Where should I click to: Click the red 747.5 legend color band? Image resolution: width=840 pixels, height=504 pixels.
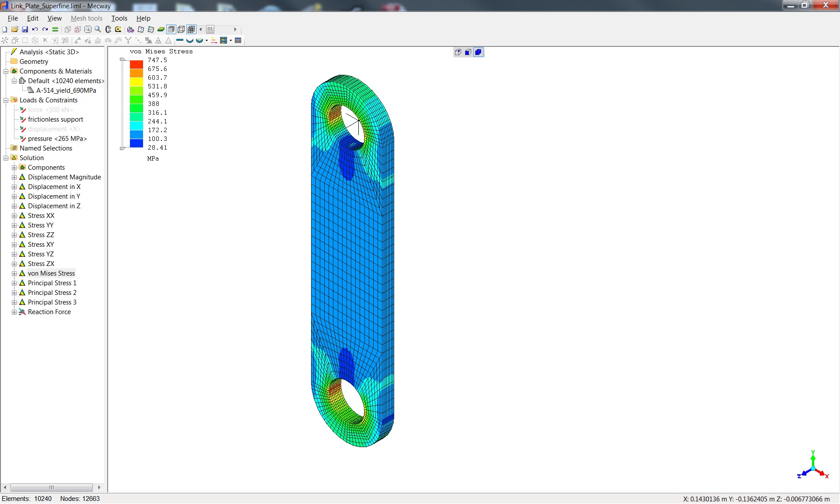tap(136, 64)
